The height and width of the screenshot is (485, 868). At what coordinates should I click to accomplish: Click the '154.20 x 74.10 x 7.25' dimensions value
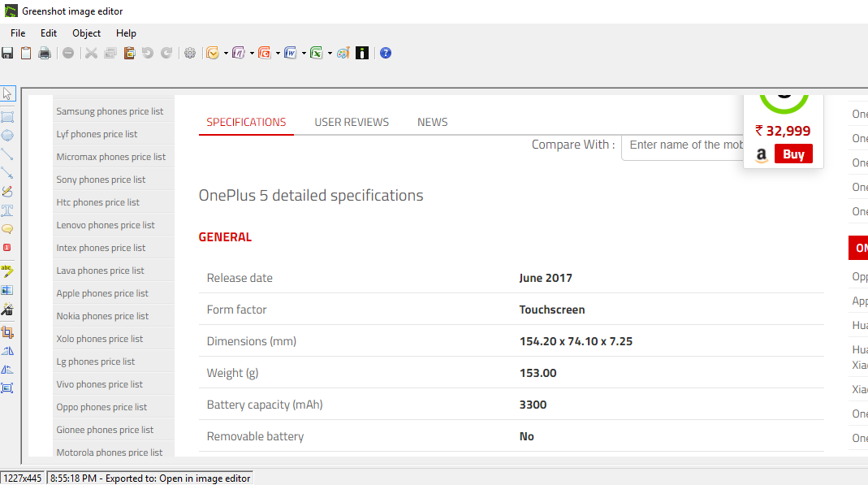[576, 341]
